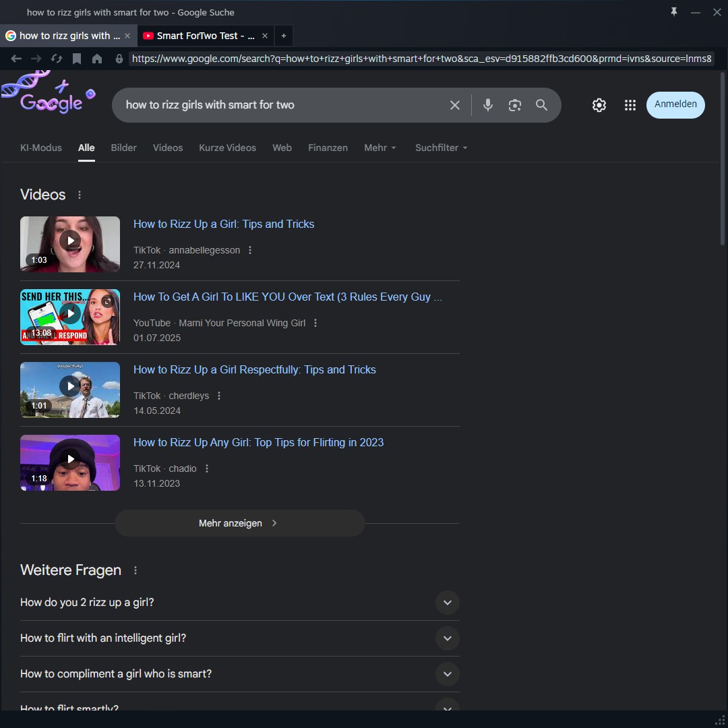Open the Google apps grid icon
This screenshot has height=728, width=728.
pos(630,105)
